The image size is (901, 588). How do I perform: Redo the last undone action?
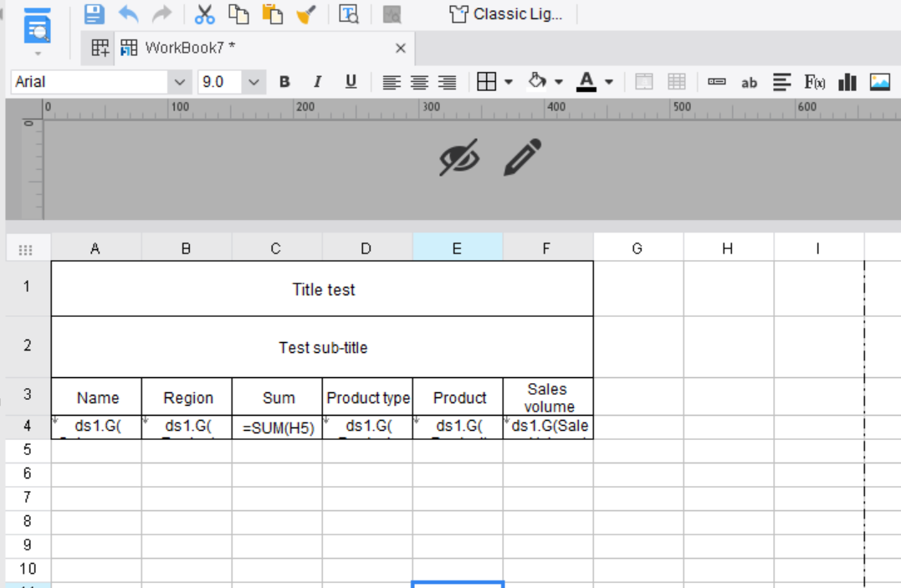[162, 13]
